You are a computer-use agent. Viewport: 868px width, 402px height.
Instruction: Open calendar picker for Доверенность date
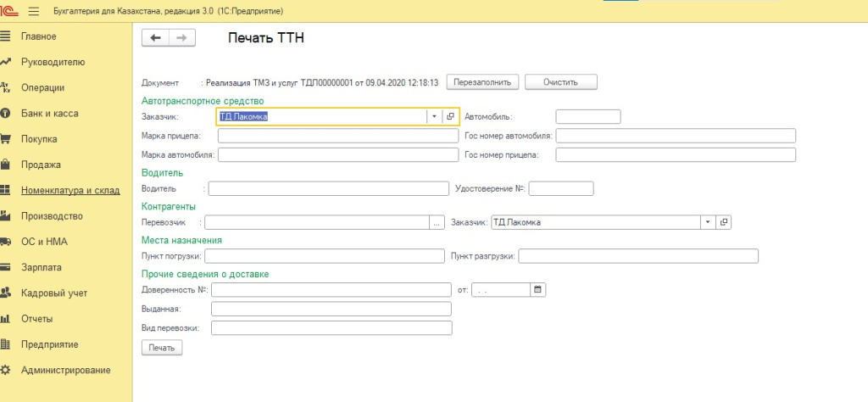tap(537, 290)
